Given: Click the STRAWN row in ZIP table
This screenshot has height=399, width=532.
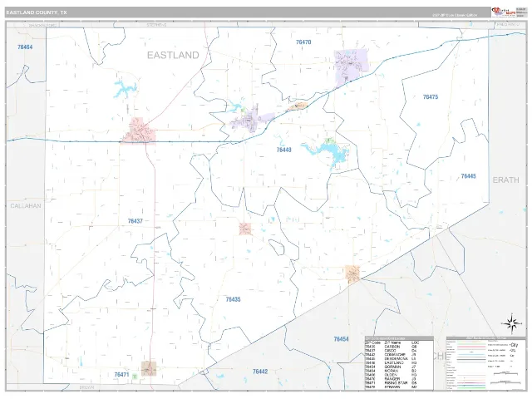Looking at the screenshot, I should click(391, 387).
